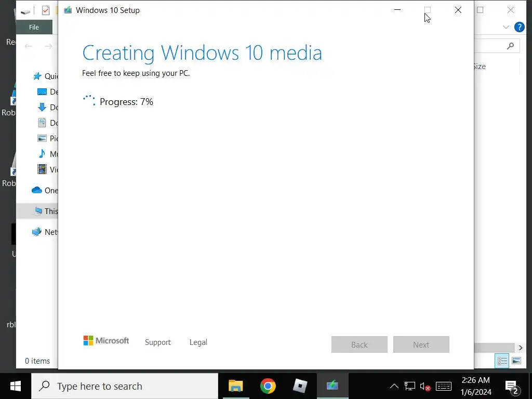Image resolution: width=532 pixels, height=399 pixels.
Task: Open the Downloads arrow icon in sidebar
Action: 42,107
